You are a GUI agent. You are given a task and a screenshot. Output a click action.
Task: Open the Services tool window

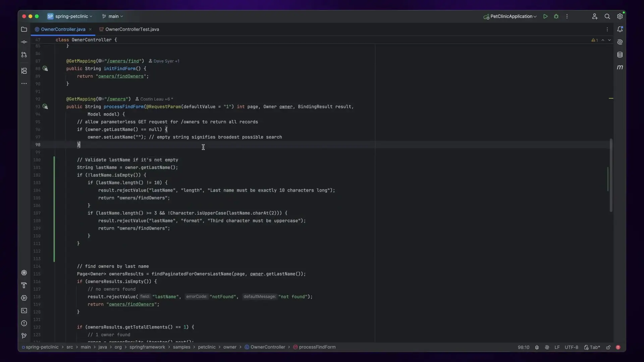coord(24,298)
